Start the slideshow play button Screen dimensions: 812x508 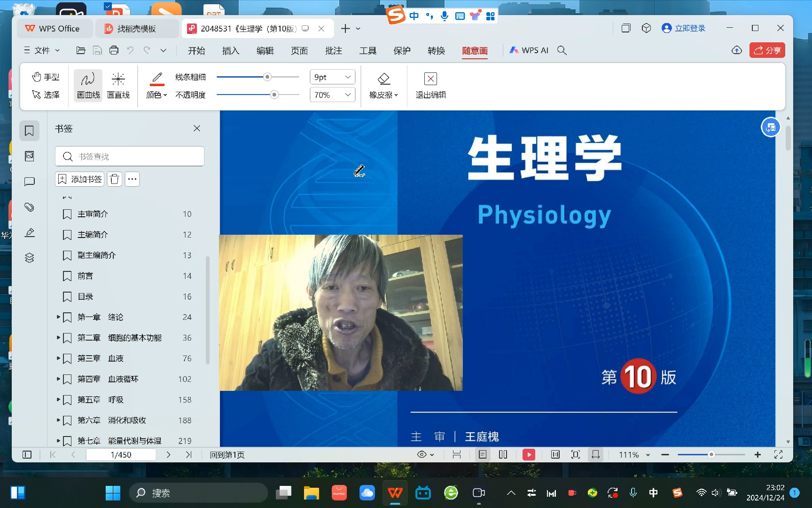[x=529, y=455]
